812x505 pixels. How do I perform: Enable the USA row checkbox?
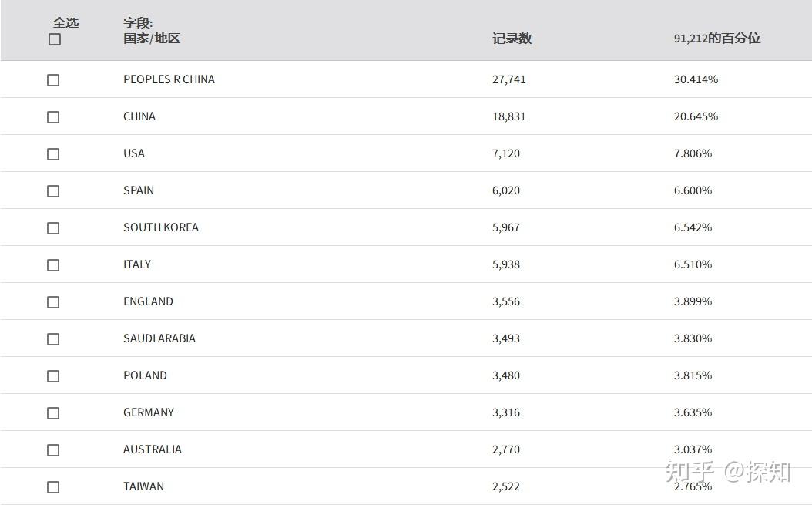tap(53, 154)
